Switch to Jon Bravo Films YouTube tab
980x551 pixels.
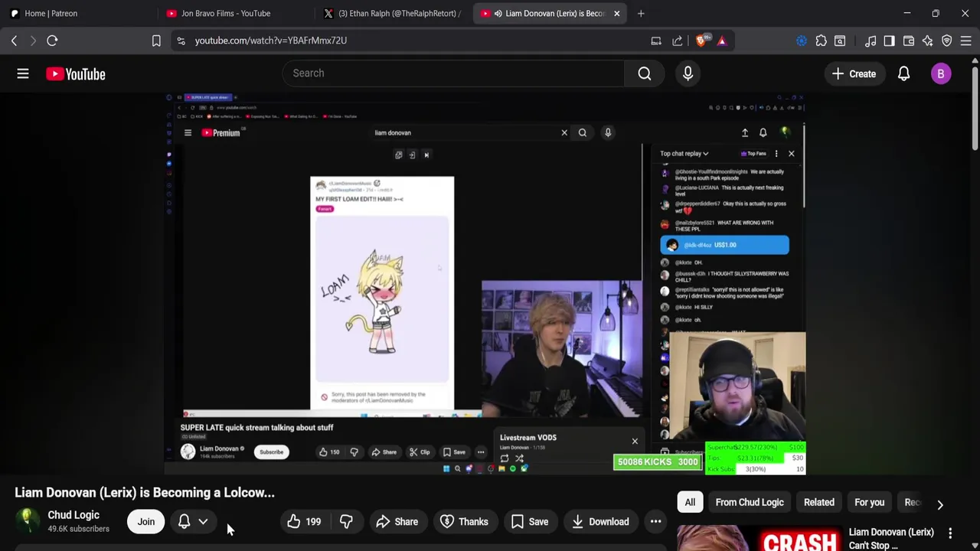click(x=237, y=13)
